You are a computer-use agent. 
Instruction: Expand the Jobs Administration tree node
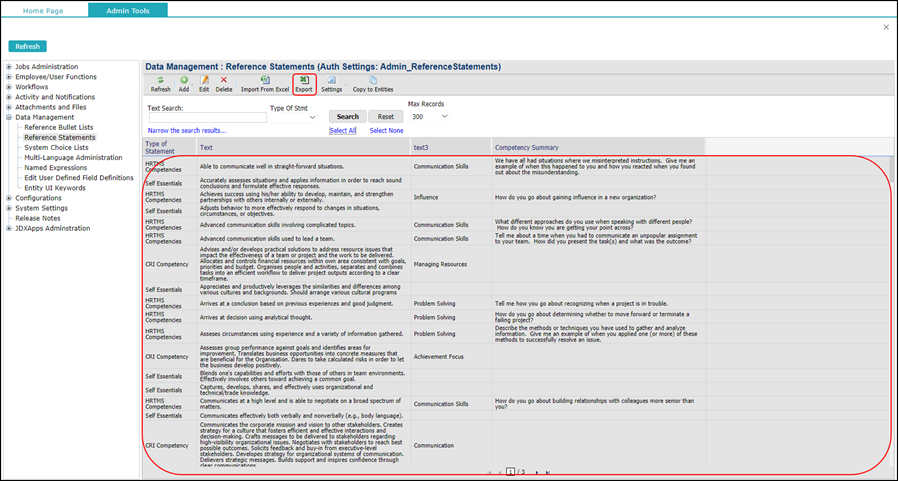[9, 66]
